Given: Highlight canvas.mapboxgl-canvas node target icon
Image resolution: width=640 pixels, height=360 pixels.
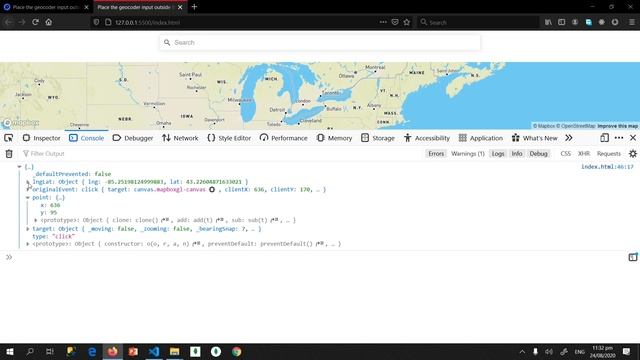Looking at the screenshot, I should pyautogui.click(x=212, y=189).
